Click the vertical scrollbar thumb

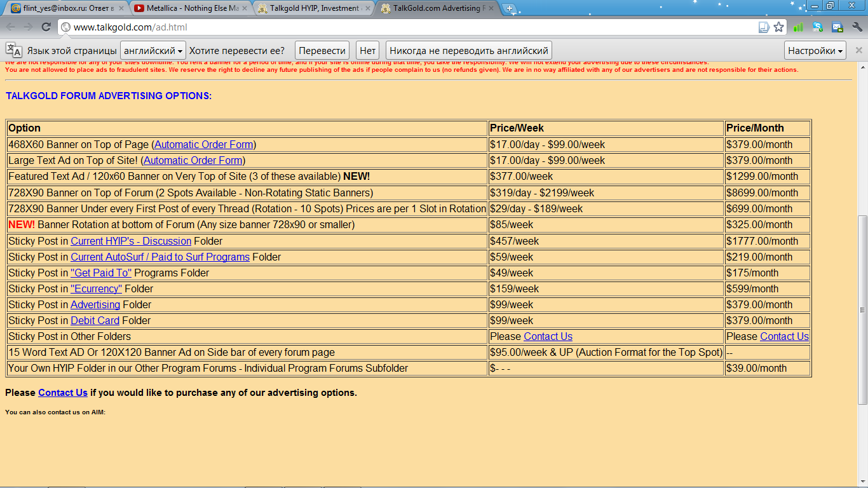(862, 309)
